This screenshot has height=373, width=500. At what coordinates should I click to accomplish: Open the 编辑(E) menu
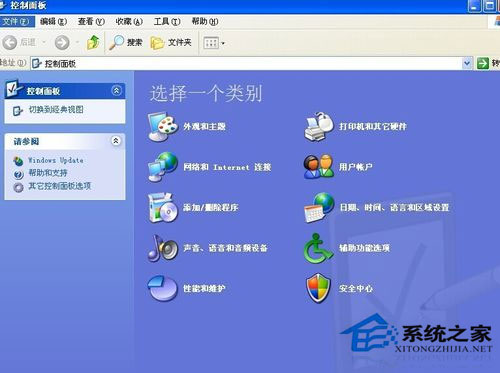(x=54, y=22)
